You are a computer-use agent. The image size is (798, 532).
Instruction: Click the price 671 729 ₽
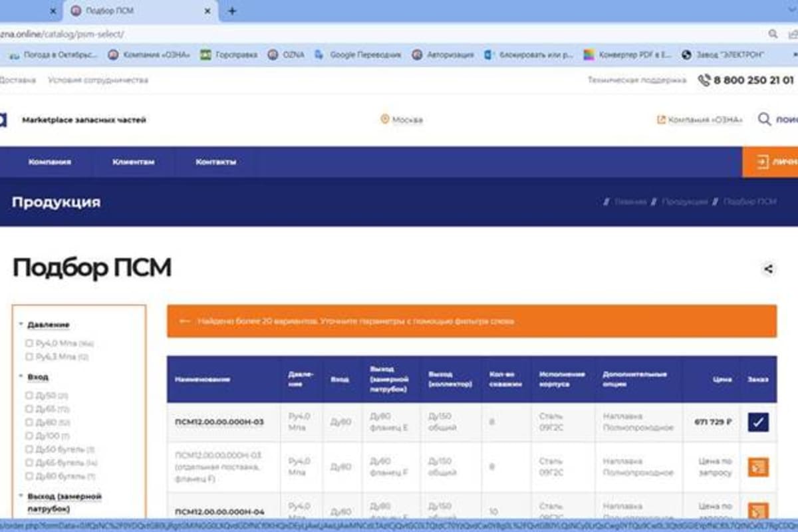tap(713, 422)
